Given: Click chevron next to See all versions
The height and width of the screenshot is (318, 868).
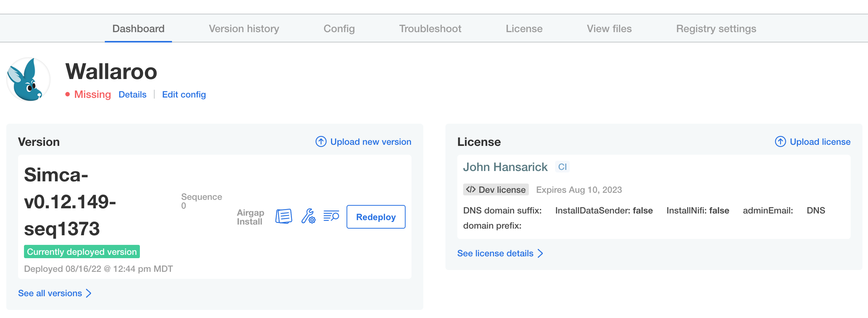Looking at the screenshot, I should (89, 293).
